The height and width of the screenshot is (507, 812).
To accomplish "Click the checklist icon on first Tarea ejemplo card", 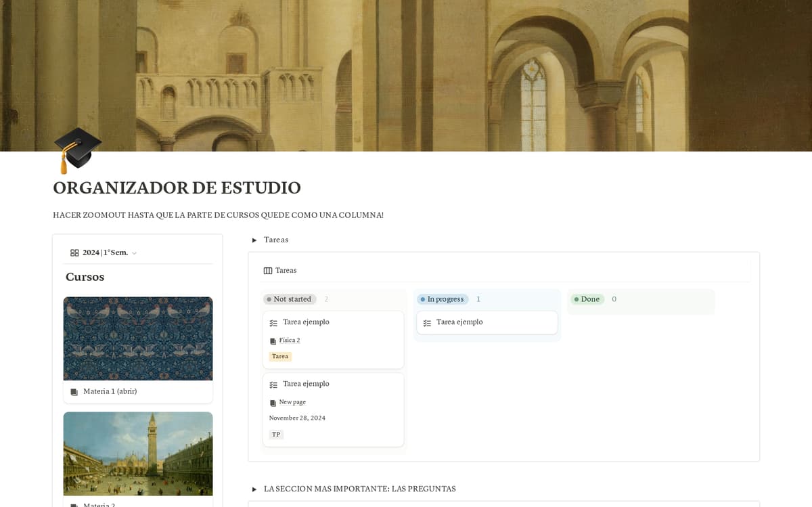I will click(x=273, y=322).
